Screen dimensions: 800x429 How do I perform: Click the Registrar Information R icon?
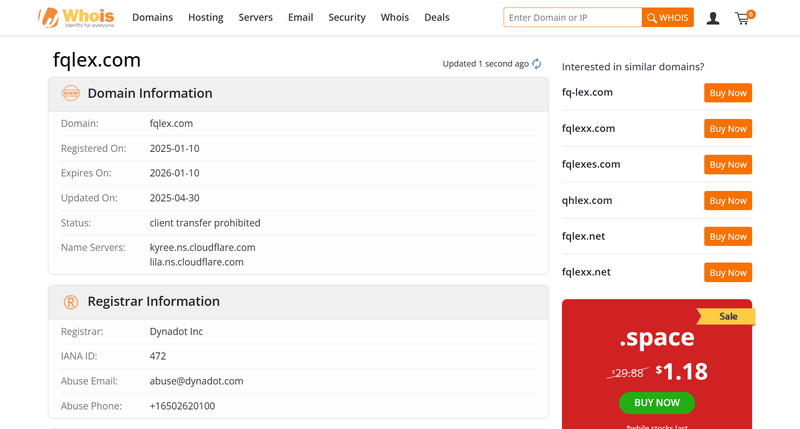(x=71, y=302)
